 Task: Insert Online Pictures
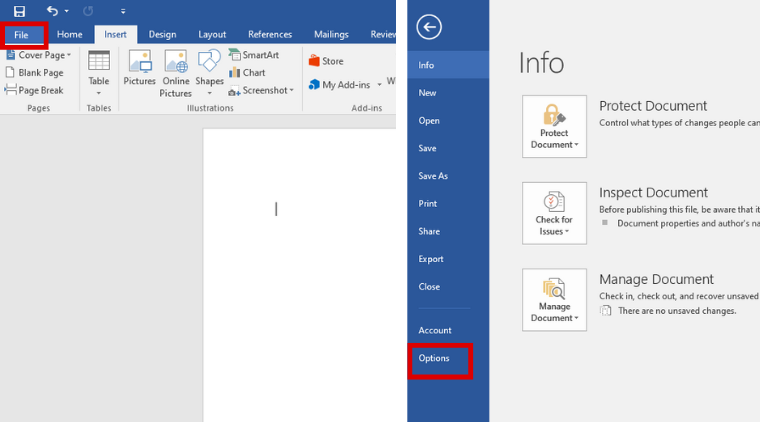175,73
